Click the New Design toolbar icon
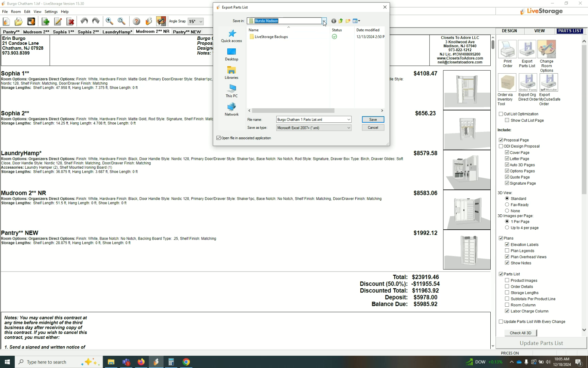This screenshot has width=588, height=368. [x=6, y=21]
